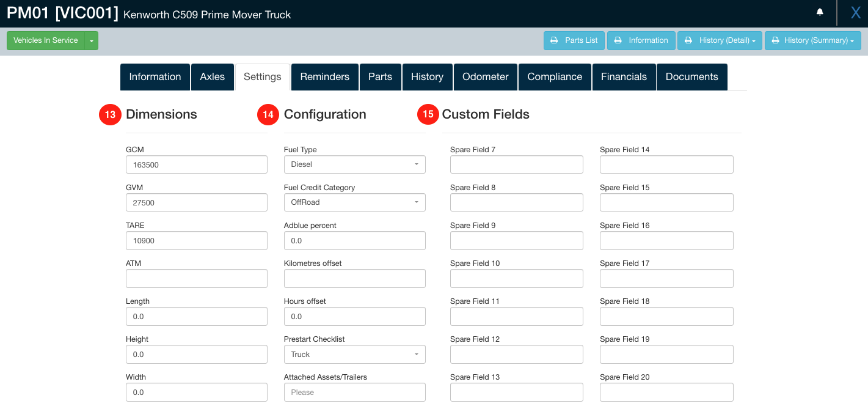Screen dimensions: 868x409
Task: Click the Attached Assets/Trailers field
Action: (x=355, y=392)
